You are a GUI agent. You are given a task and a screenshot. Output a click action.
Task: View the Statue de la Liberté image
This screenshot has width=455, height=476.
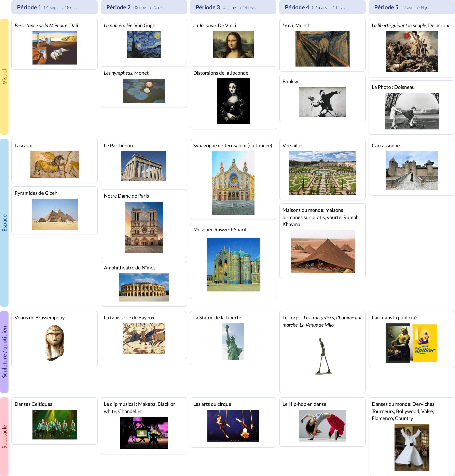(x=233, y=341)
